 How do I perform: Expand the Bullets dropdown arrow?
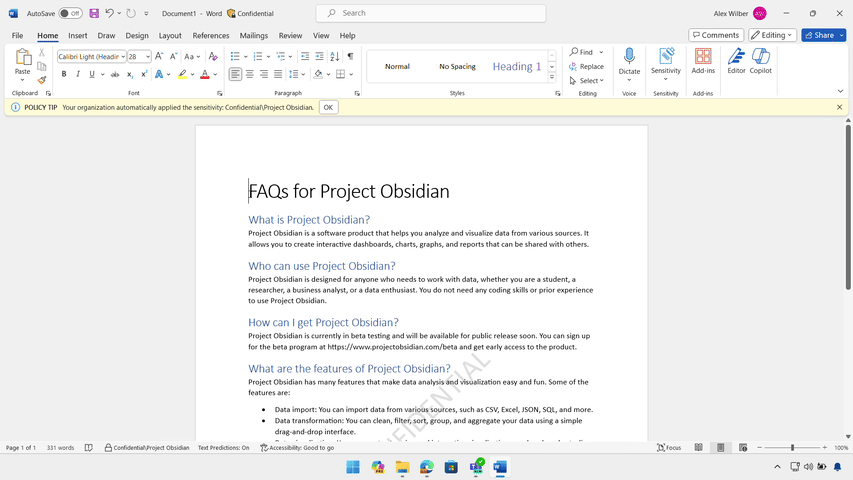point(246,57)
